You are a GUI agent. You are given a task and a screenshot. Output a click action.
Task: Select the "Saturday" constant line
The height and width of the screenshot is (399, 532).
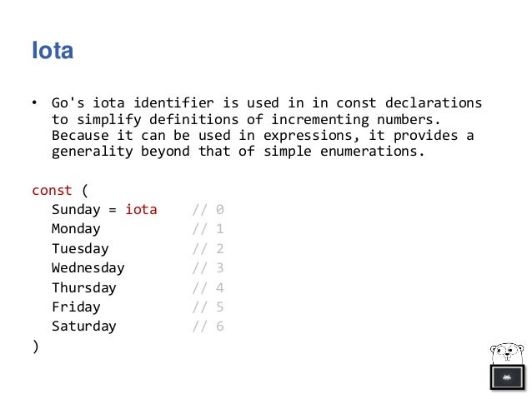(83, 327)
